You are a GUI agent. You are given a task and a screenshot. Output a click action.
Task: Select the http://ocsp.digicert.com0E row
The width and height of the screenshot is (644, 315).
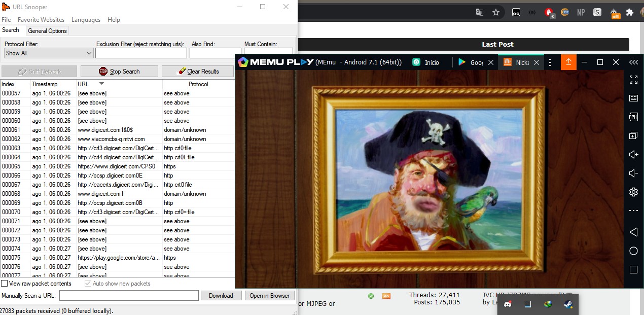(x=117, y=176)
